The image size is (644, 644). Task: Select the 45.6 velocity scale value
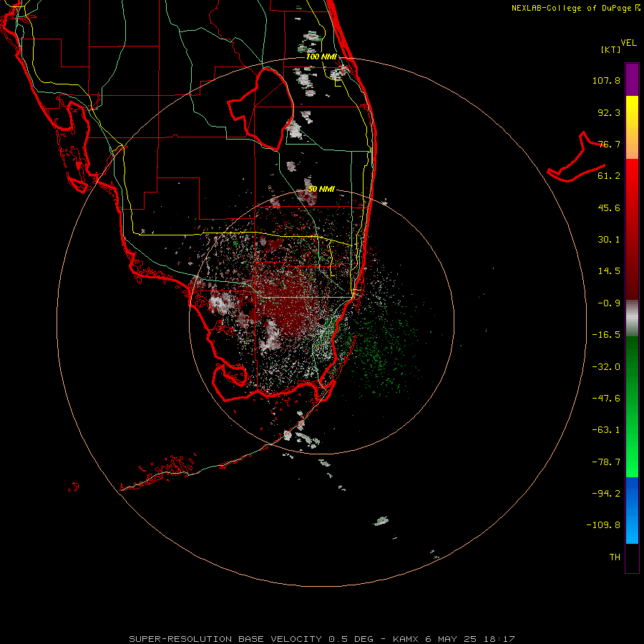coord(609,208)
